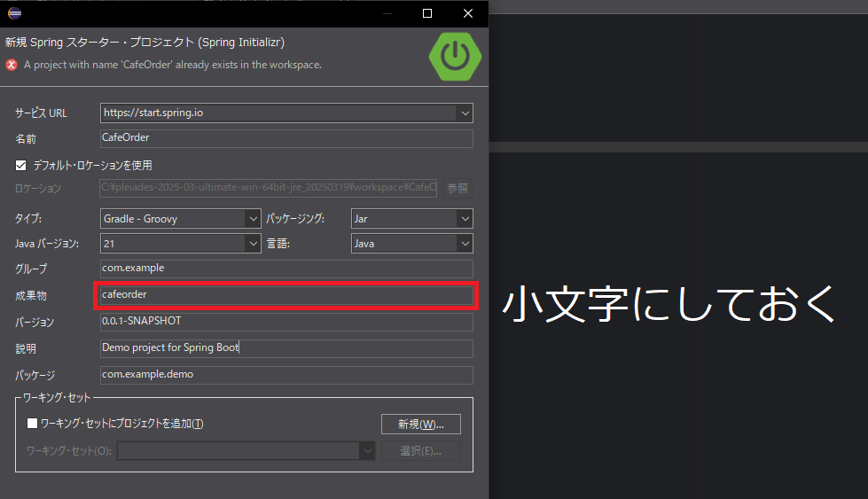This screenshot has height=499, width=868.
Task: Minimize the Spring Starter dialog window
Action: [x=387, y=13]
